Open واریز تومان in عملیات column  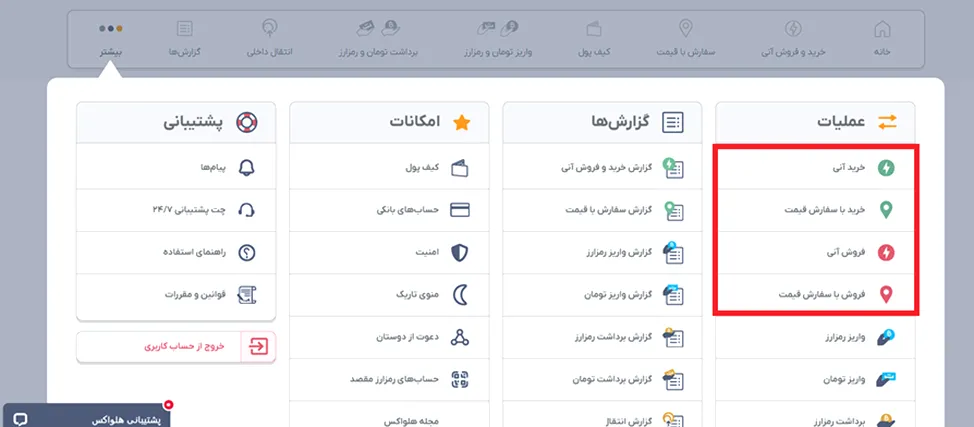815,379
